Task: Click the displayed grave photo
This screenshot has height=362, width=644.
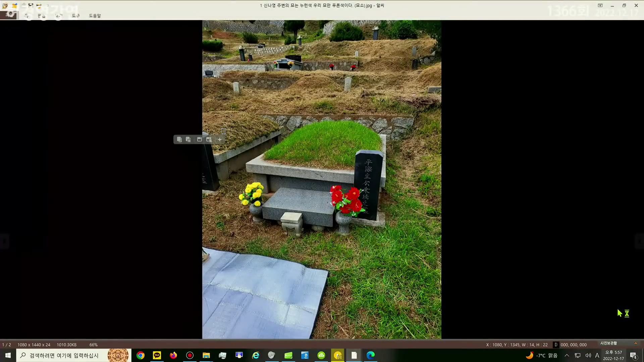Action: coord(322,179)
